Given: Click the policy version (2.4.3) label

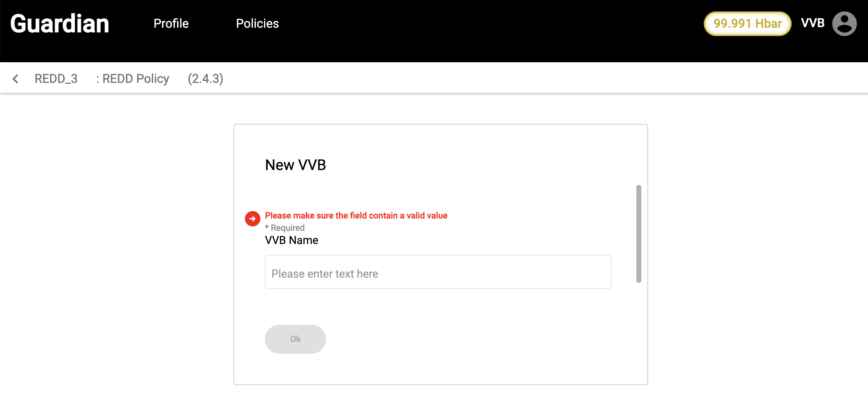Looking at the screenshot, I should coord(205,79).
